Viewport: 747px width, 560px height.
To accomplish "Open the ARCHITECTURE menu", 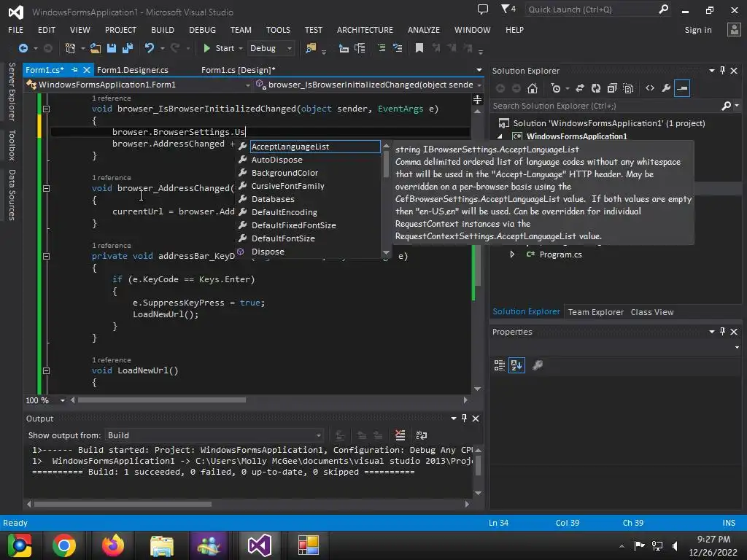I will click(365, 30).
